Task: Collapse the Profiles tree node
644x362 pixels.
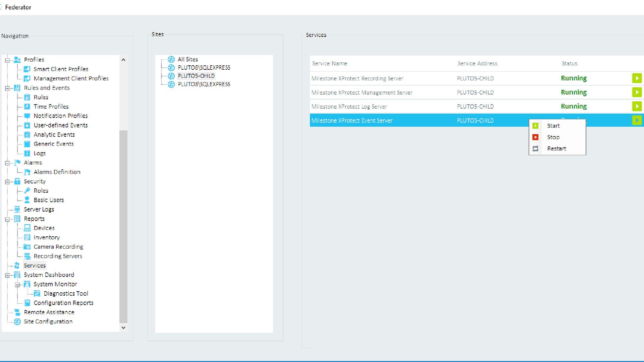Action: (x=7, y=60)
